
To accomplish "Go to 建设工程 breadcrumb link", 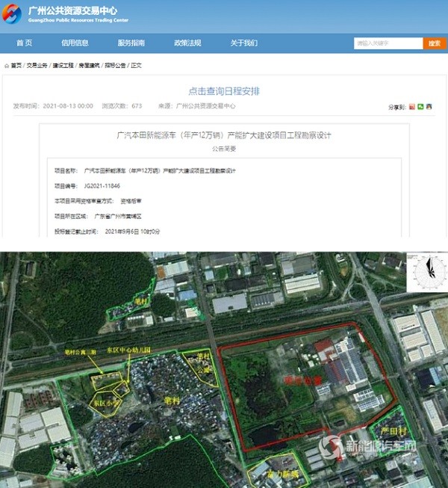I will (x=63, y=65).
